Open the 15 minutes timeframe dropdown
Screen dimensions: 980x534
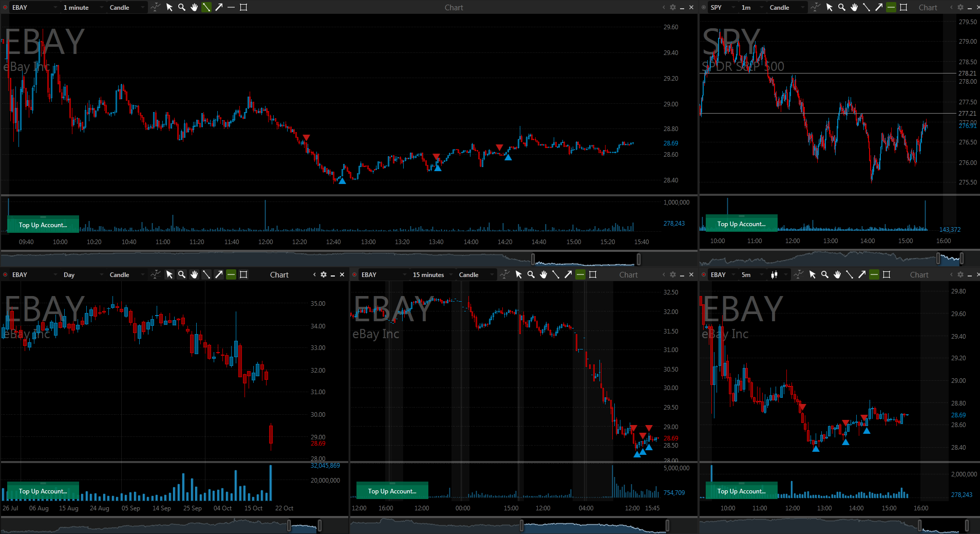click(x=432, y=274)
